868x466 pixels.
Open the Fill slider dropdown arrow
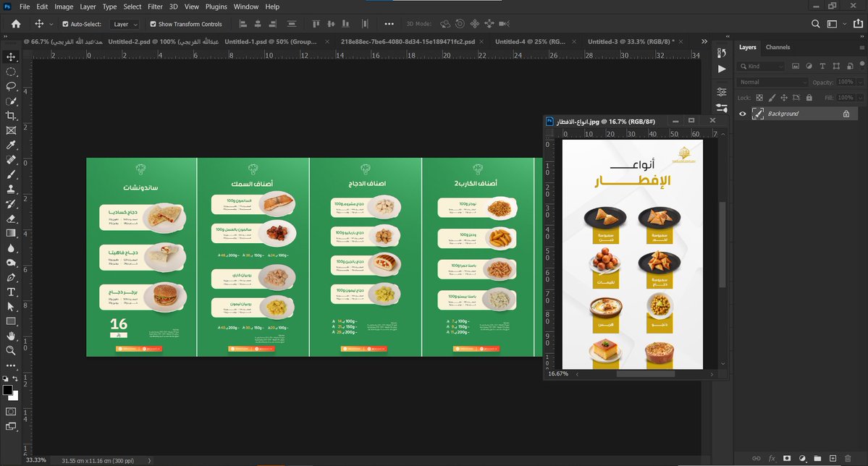(860, 98)
